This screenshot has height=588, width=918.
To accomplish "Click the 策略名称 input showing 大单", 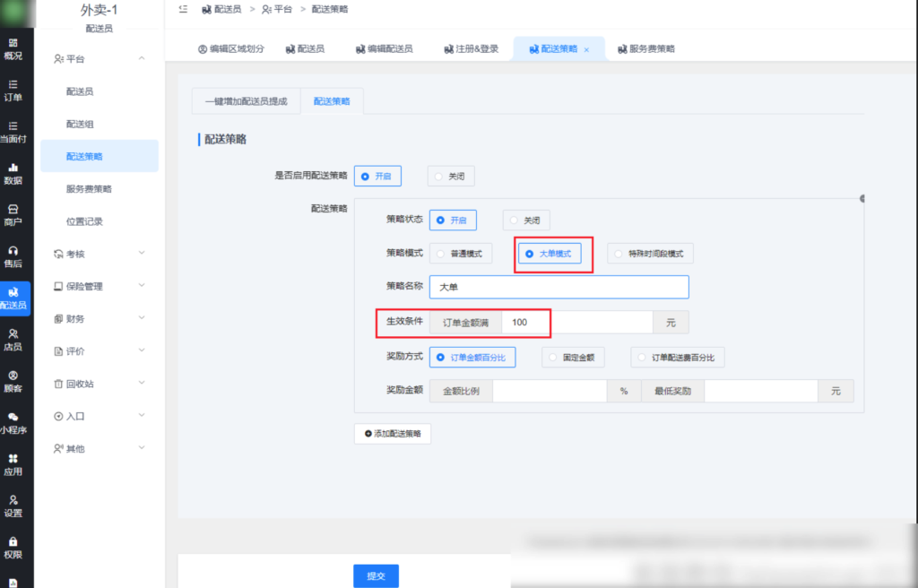I will click(559, 287).
